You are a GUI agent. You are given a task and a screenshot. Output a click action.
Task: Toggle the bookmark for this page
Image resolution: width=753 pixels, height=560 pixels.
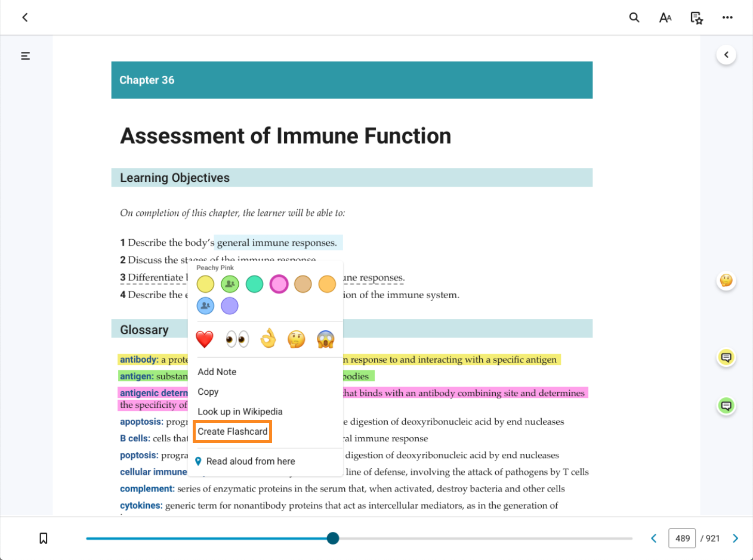click(44, 539)
